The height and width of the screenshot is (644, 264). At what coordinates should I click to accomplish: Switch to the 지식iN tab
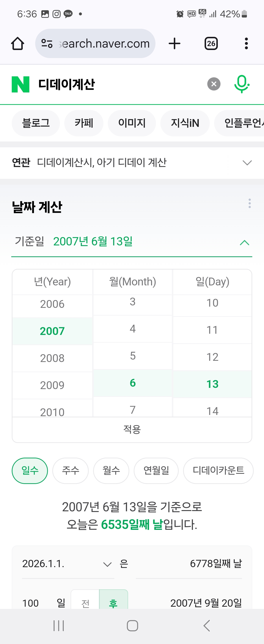coord(185,123)
